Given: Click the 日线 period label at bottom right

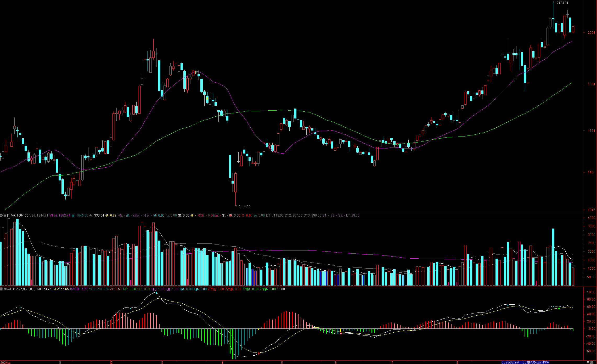Looking at the screenshot, I should point(589,362).
